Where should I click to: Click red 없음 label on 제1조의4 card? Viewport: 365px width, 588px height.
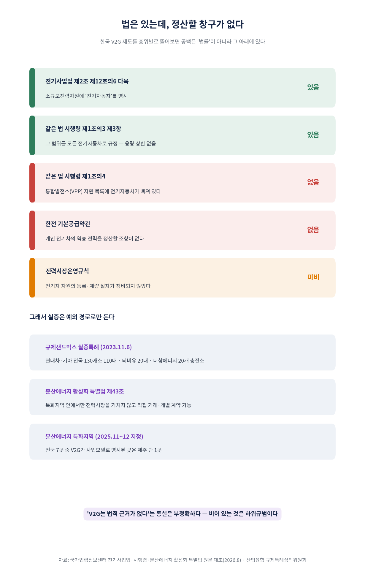pos(313,182)
